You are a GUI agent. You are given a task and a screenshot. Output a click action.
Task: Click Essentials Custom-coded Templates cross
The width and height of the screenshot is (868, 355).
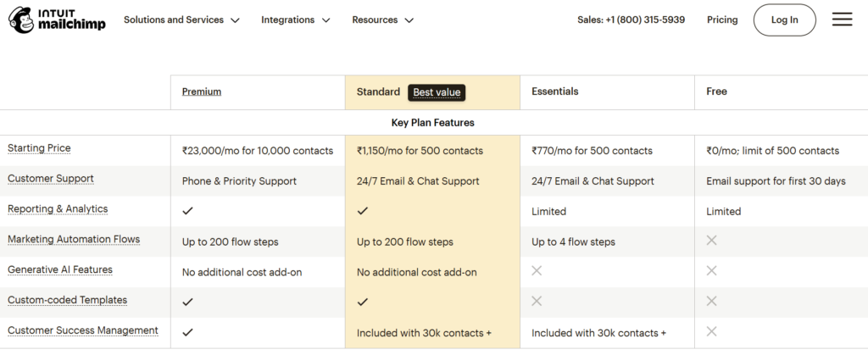pyautogui.click(x=537, y=301)
